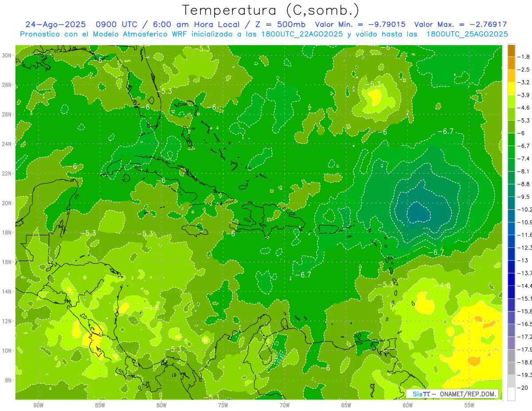Image resolution: width=532 pixels, height=411 pixels.
Task: Click the 14N latitude axis label
Action: pyautogui.click(x=8, y=291)
